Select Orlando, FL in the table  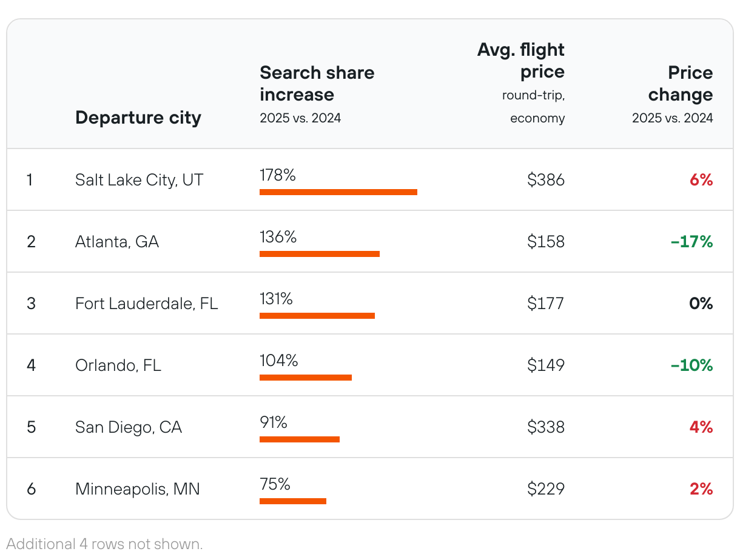[118, 365]
